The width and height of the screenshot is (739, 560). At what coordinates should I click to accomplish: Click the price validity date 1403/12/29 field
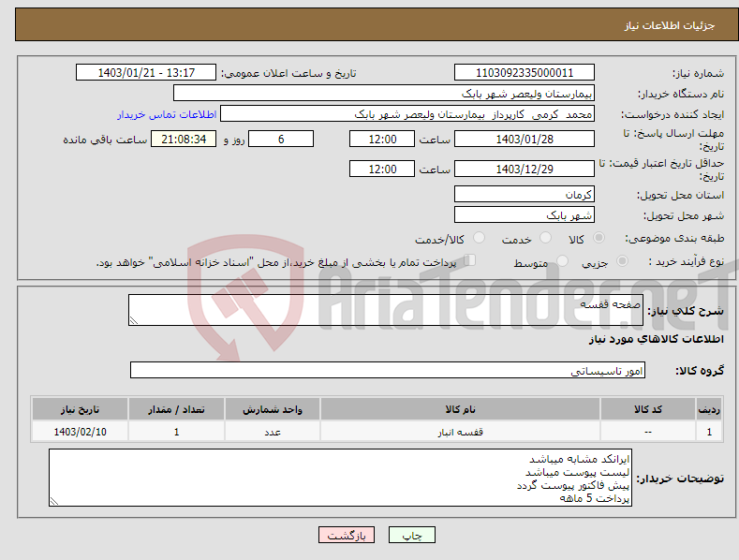525,169
